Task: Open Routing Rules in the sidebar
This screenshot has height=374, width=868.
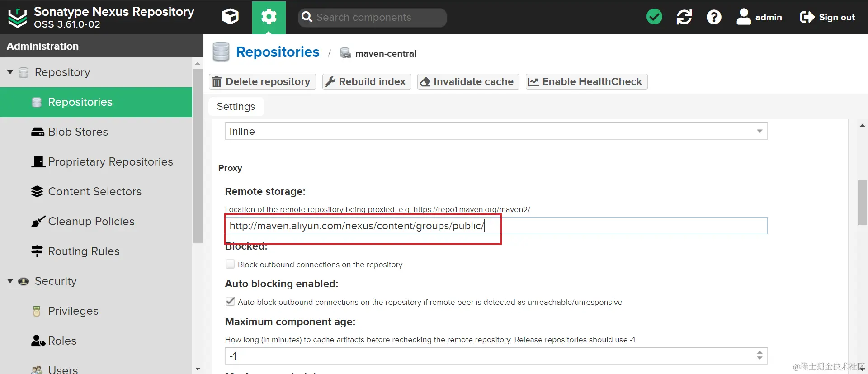Action: click(96, 251)
